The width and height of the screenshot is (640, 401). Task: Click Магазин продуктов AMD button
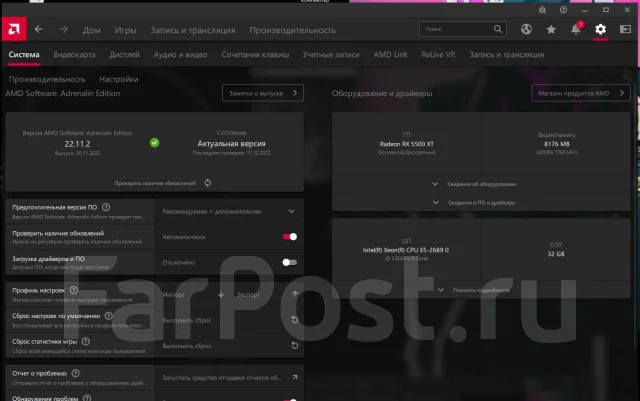pyautogui.click(x=580, y=93)
